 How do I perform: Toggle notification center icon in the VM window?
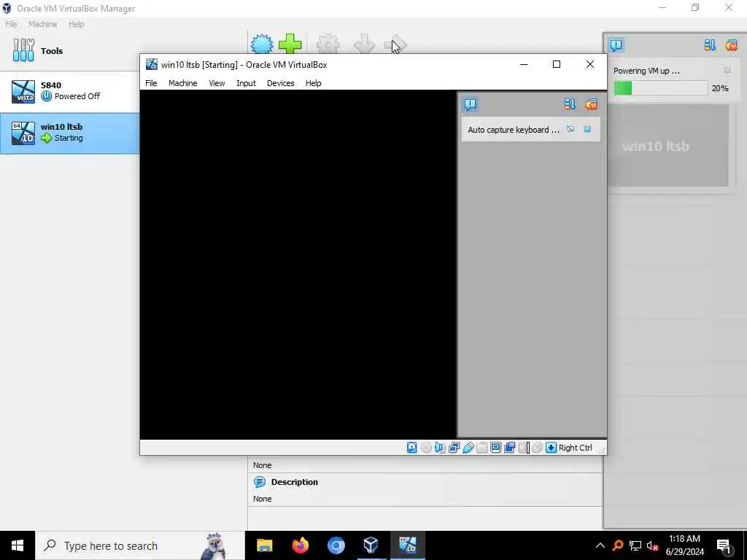(471, 104)
